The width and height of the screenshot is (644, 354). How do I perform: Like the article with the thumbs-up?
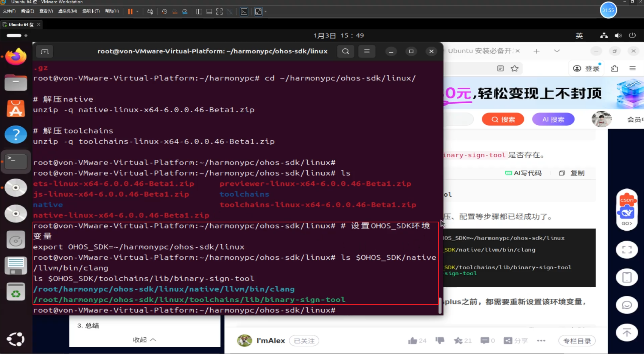(413, 340)
